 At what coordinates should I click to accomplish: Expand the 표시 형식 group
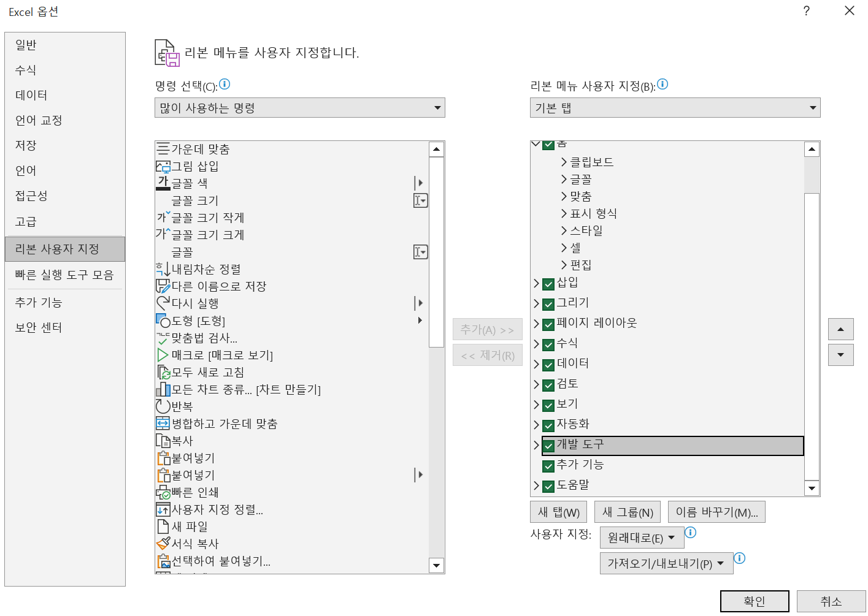pos(564,214)
